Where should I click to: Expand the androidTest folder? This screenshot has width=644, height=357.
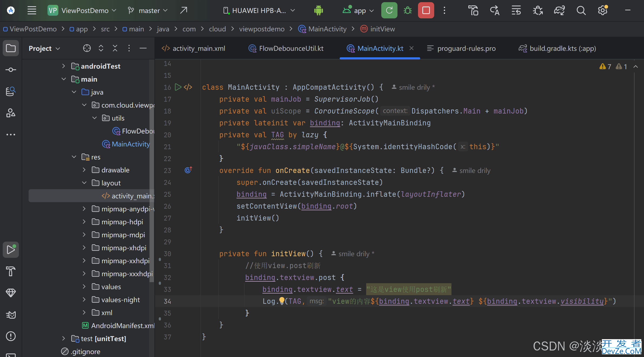[x=64, y=66]
